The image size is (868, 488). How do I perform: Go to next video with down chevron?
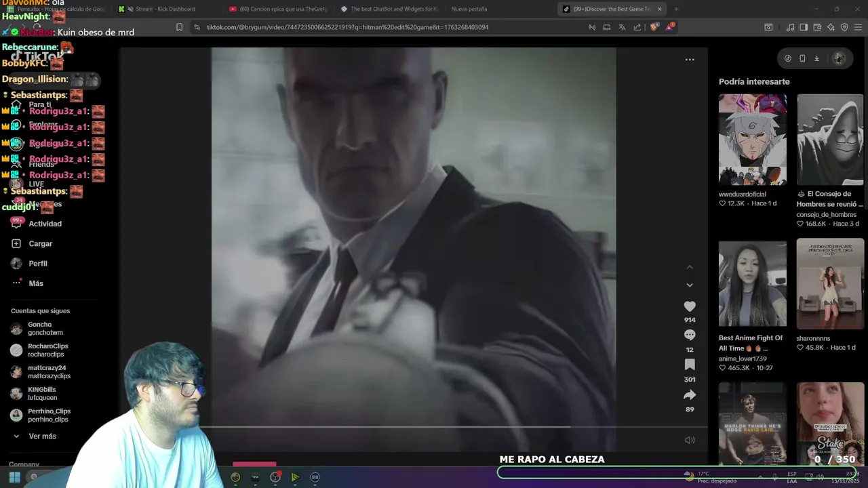[690, 285]
